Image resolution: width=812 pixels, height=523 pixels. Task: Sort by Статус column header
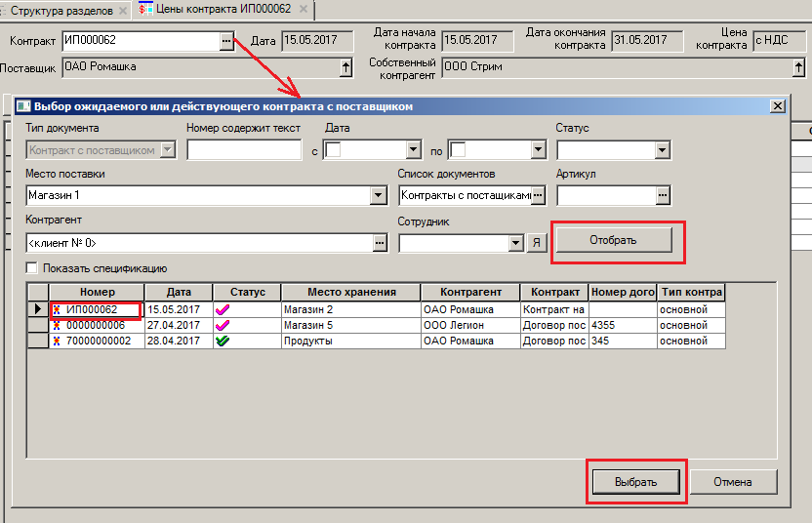[248, 292]
